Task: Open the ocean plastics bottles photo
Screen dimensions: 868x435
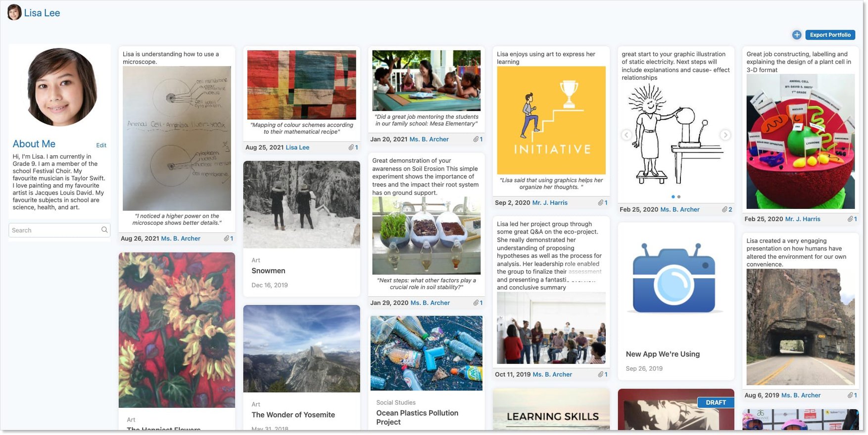Action: [426, 353]
